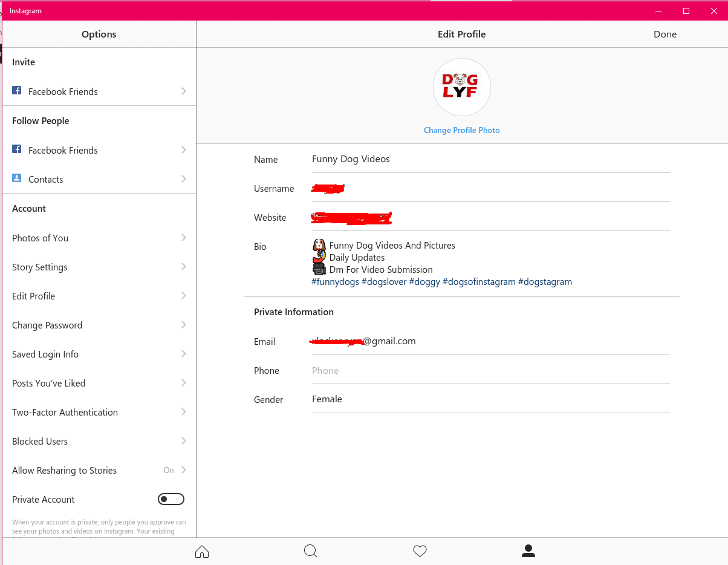728x565 pixels.
Task: Click the DOG LYF profile photo
Action: tap(461, 87)
